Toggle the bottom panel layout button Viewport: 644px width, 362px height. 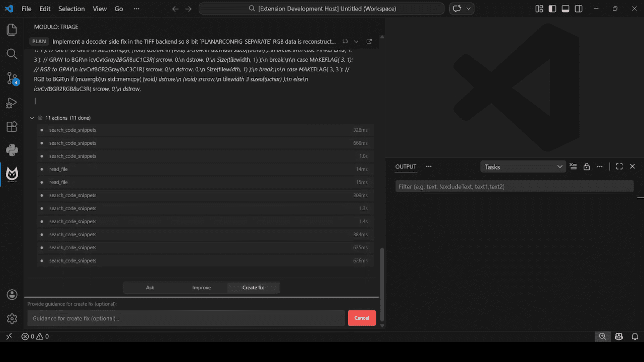(x=565, y=9)
